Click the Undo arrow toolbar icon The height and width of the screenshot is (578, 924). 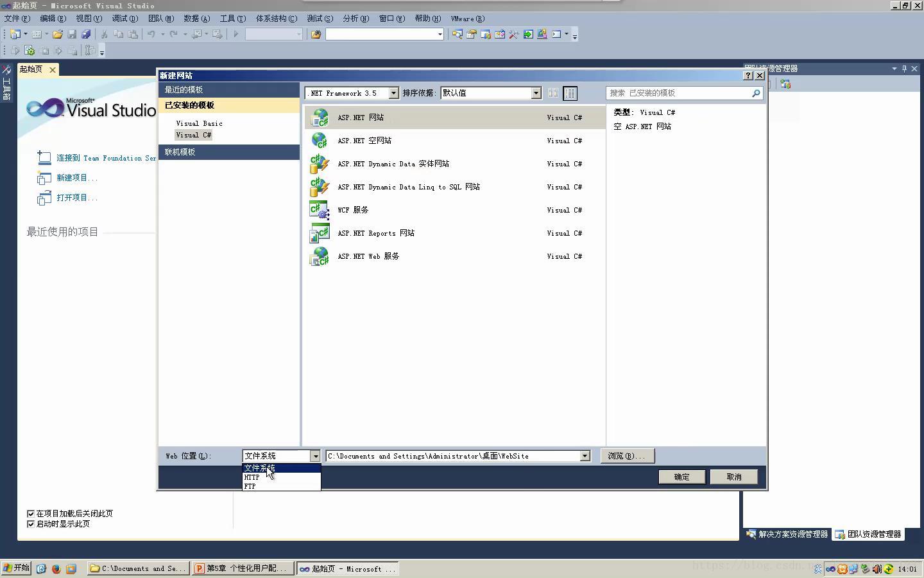pos(151,34)
